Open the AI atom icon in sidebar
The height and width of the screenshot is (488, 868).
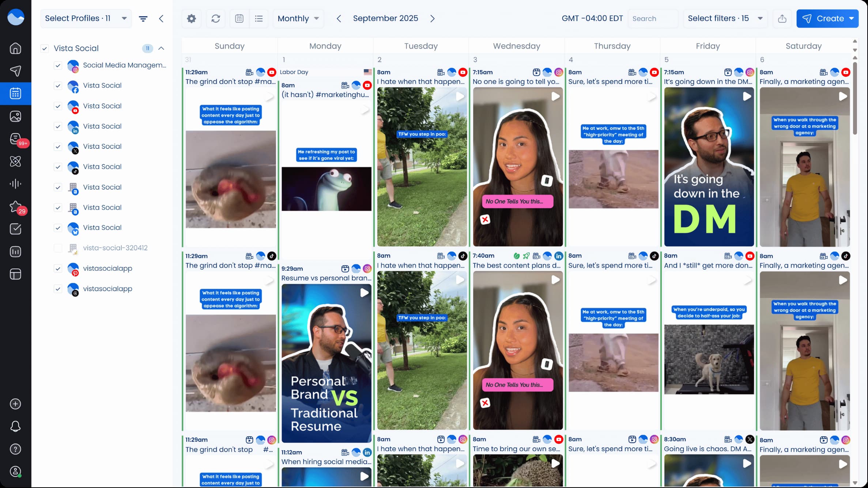15,161
